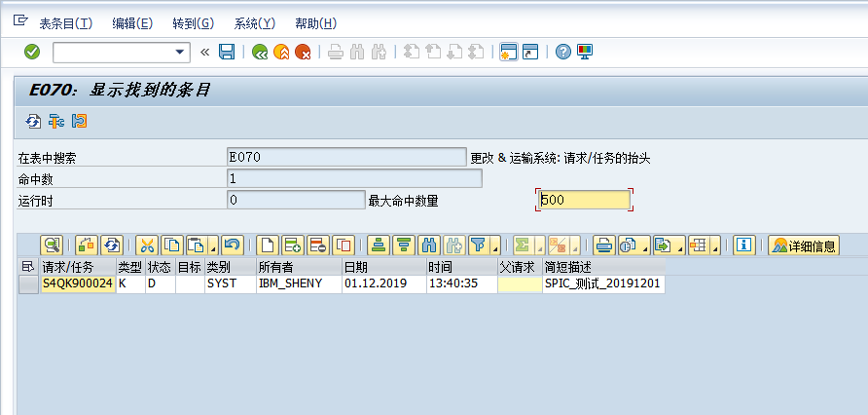The image size is (868, 415).
Task: Click the SYST category cell
Action: (x=231, y=284)
